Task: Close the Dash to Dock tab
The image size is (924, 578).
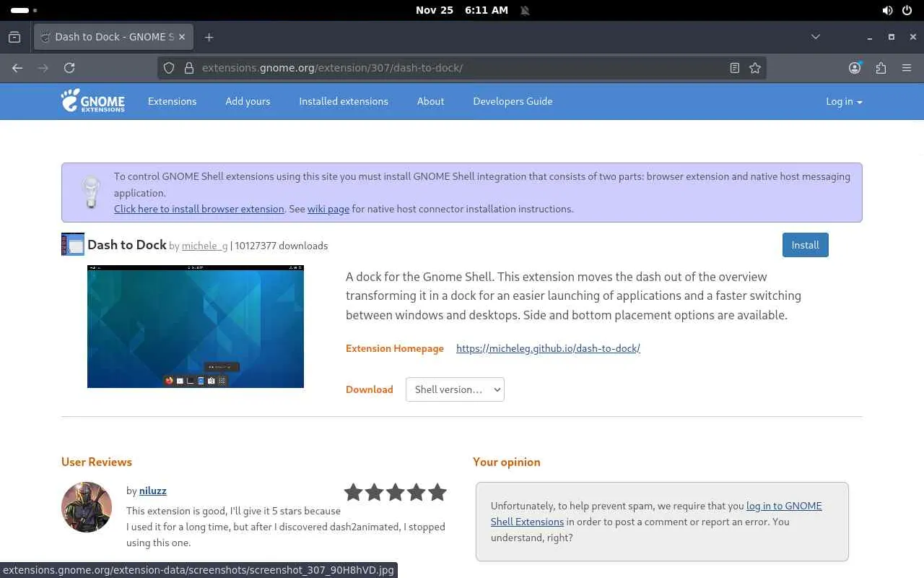Action: pos(182,37)
